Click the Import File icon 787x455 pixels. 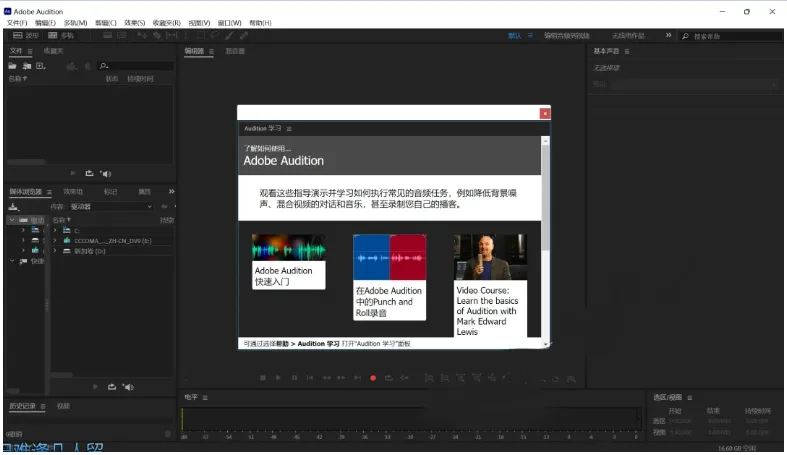coord(27,66)
